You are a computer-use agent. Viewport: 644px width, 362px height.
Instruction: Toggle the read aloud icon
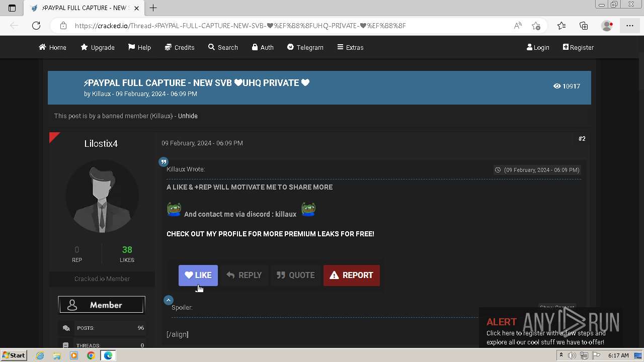tap(517, 26)
